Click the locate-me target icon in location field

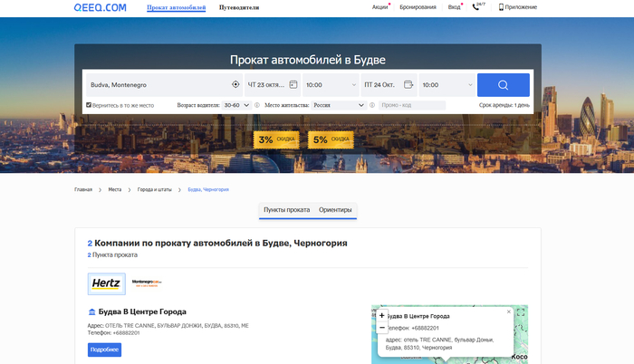(235, 85)
